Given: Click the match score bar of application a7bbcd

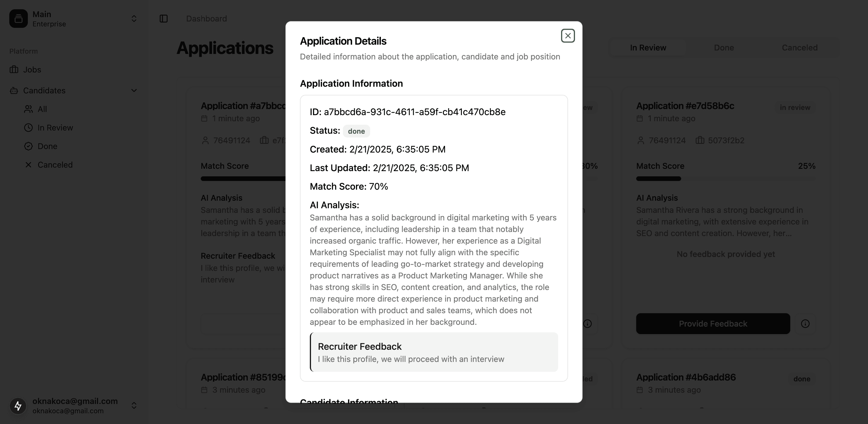Looking at the screenshot, I should tap(243, 179).
